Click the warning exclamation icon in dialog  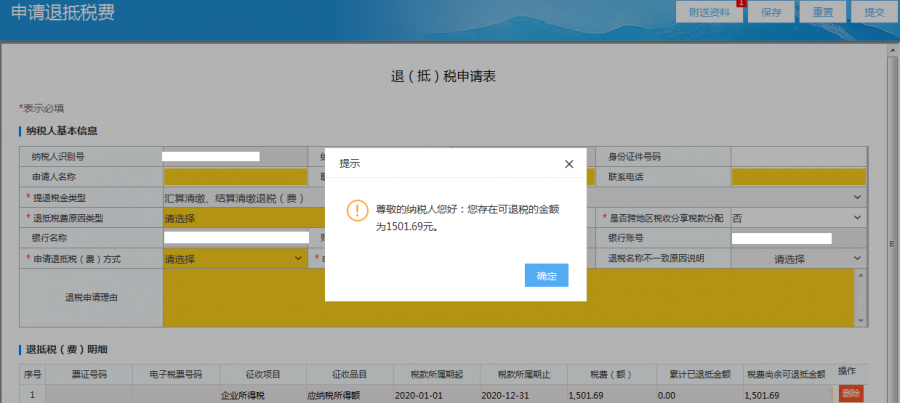click(357, 210)
